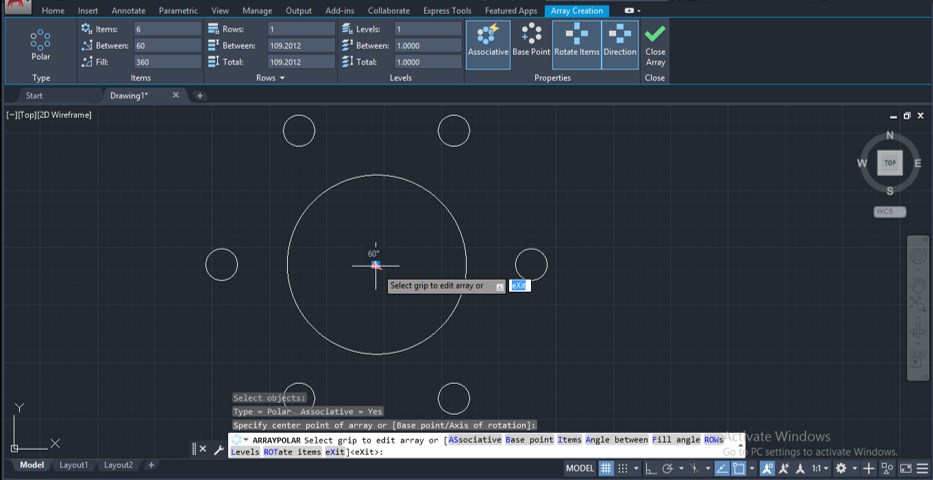933x480 pixels.
Task: Open the Insert ribbon tab
Action: [x=88, y=11]
